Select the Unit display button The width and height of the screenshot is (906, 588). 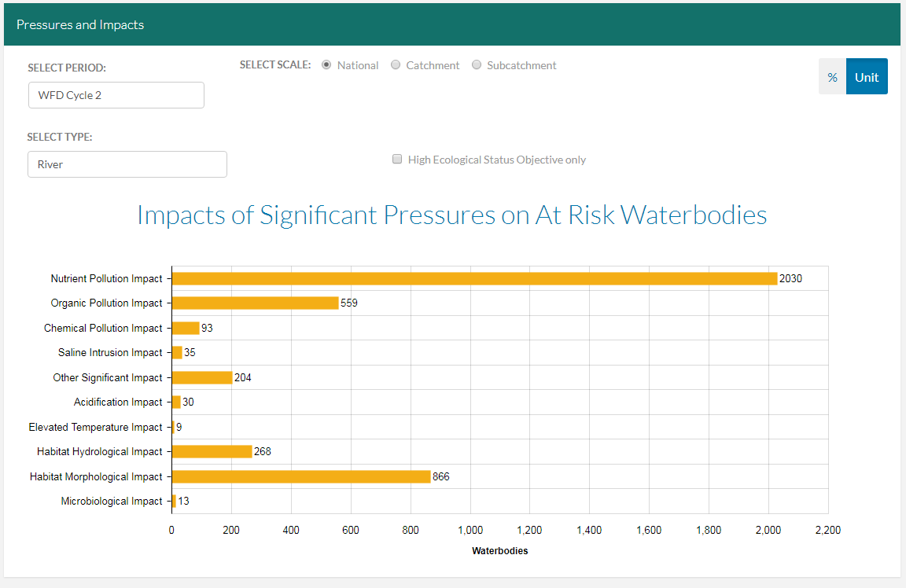pyautogui.click(x=867, y=76)
